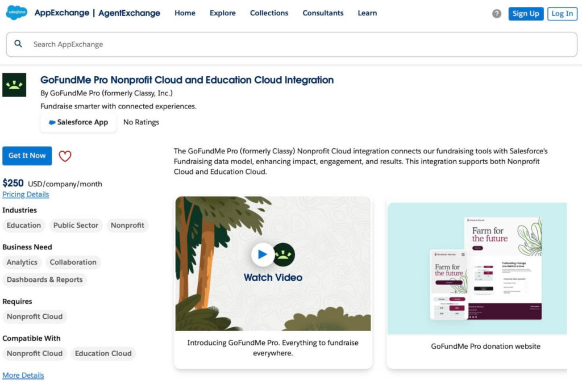Click the AppExchange | AgentExchange title

pyautogui.click(x=97, y=13)
